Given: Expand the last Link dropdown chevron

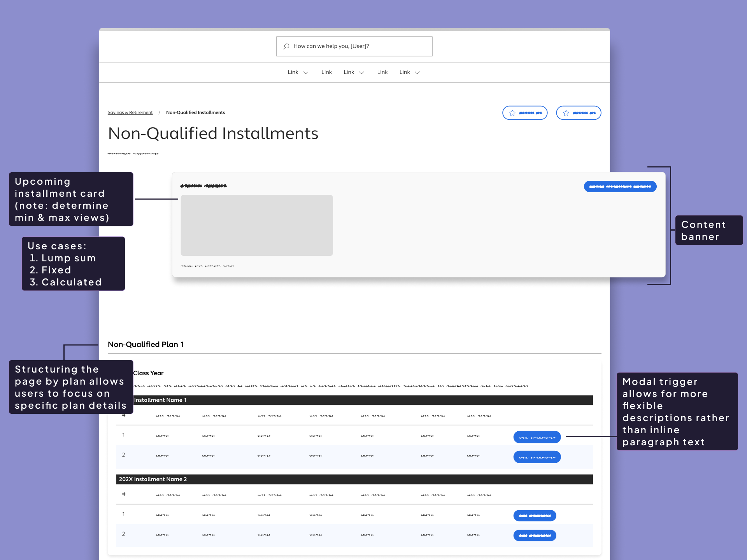Looking at the screenshot, I should 417,73.
